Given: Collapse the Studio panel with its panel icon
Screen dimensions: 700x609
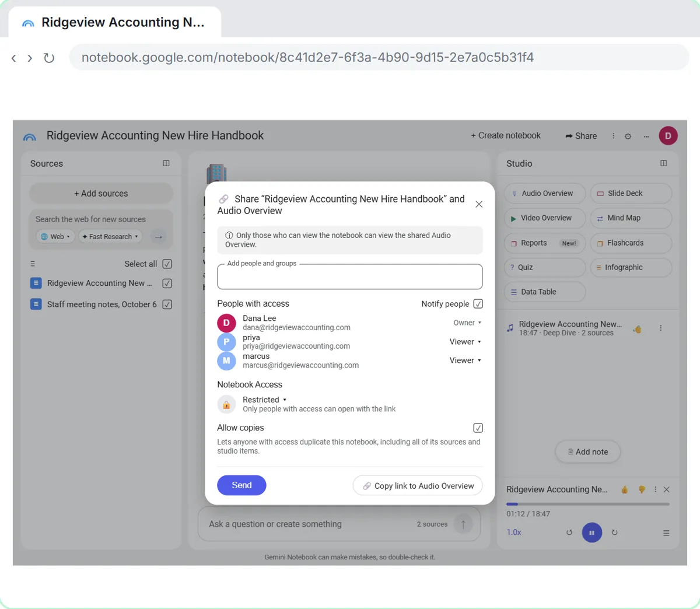Looking at the screenshot, I should pyautogui.click(x=663, y=163).
